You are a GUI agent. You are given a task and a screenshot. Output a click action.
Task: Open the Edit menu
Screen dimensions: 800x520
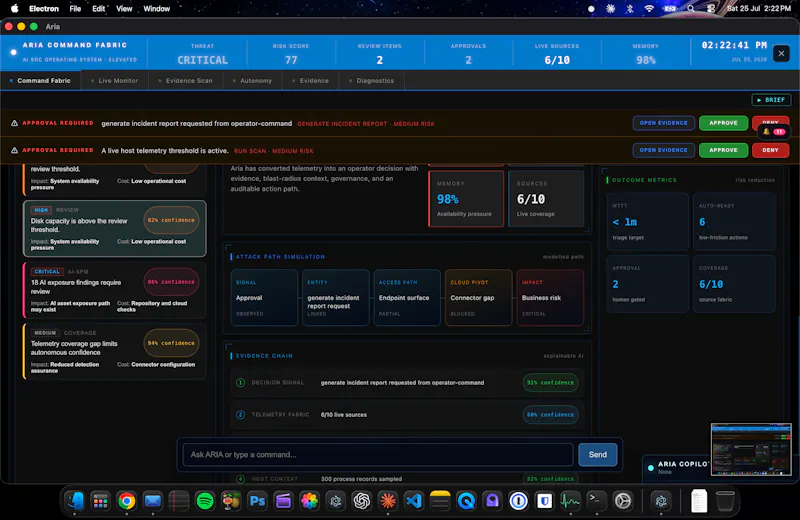point(98,8)
